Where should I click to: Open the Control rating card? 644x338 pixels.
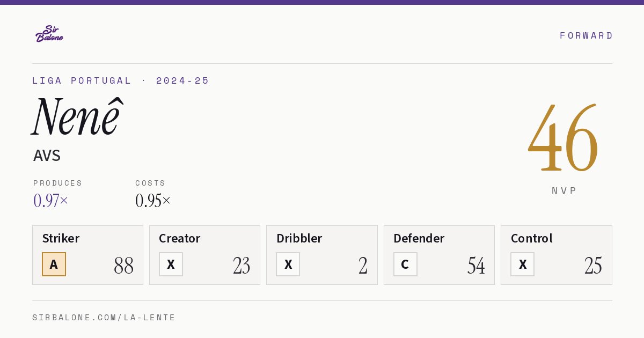tap(556, 255)
